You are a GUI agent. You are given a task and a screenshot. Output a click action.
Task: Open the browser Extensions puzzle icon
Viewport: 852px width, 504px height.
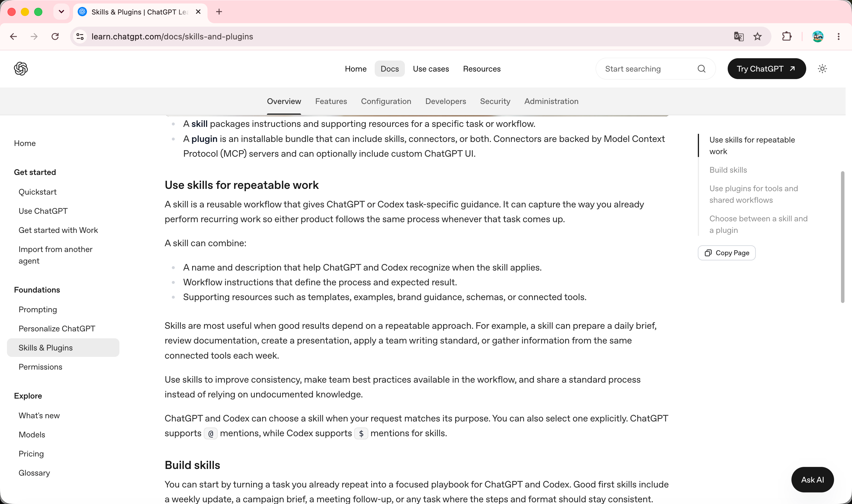tap(787, 36)
